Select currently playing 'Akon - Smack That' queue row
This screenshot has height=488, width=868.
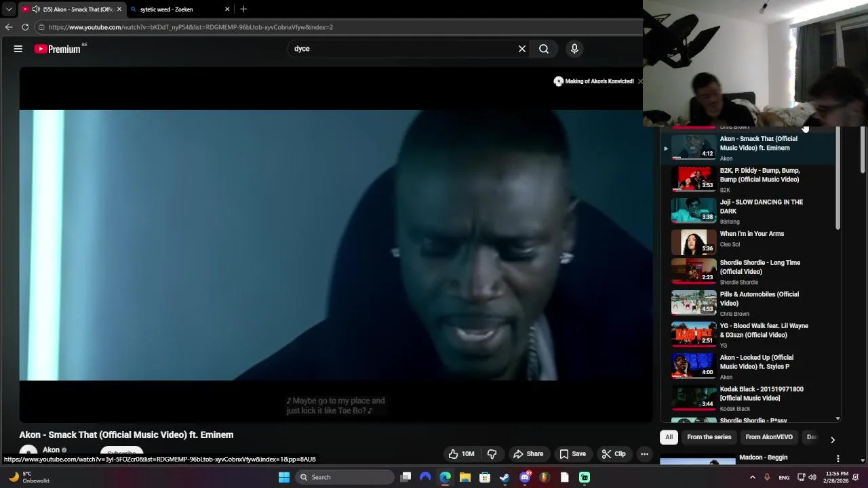click(749, 148)
